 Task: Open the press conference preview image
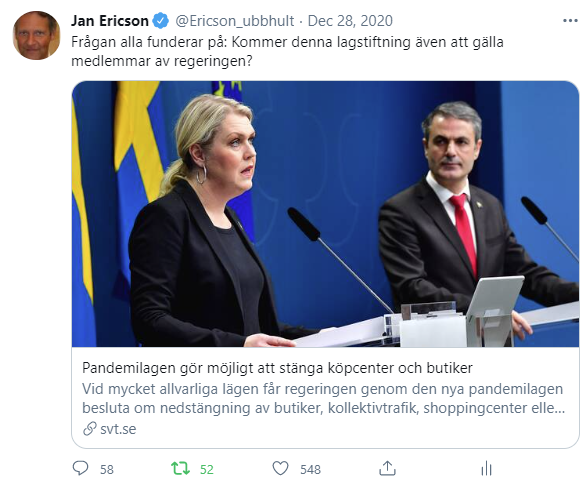point(326,214)
